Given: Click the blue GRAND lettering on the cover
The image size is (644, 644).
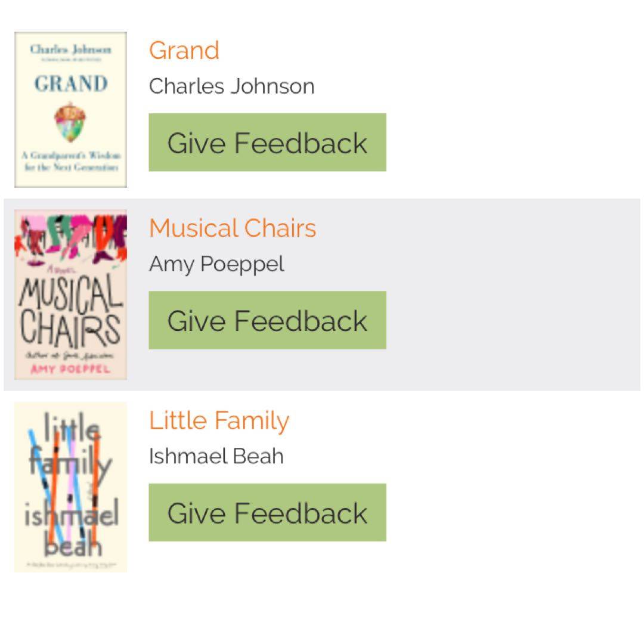Looking at the screenshot, I should point(70,83).
